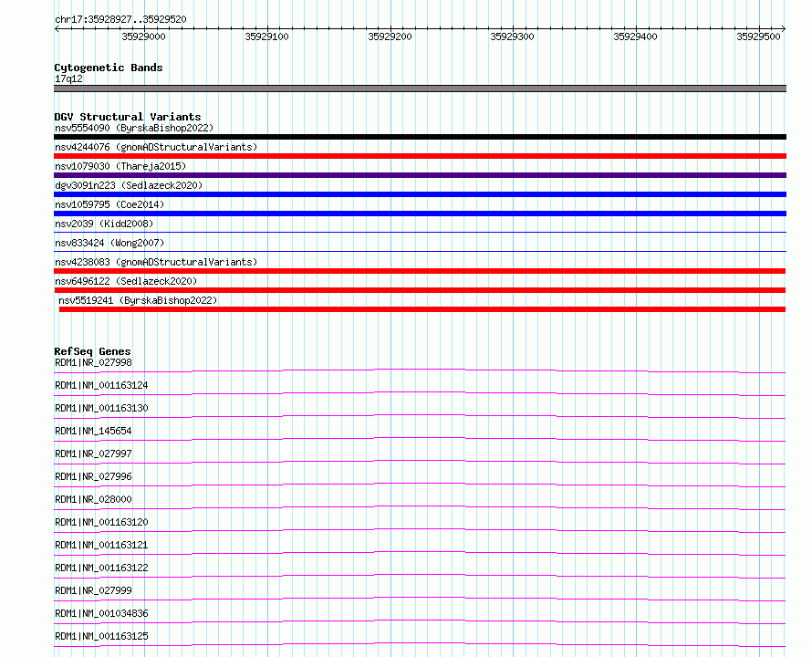
Task: Click the 35929100 ruler position label
Action: coord(266,36)
